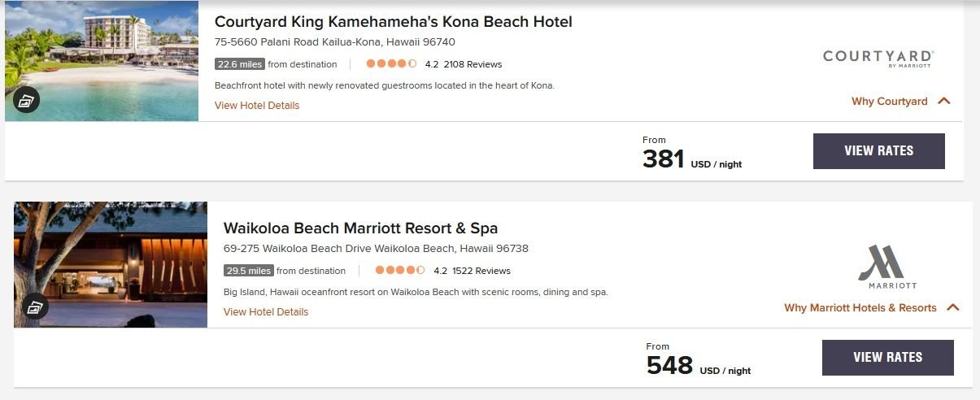The image size is (980, 400).
Task: Read the 1522 Reviews for Waikoloa Marriott
Action: [x=481, y=271]
